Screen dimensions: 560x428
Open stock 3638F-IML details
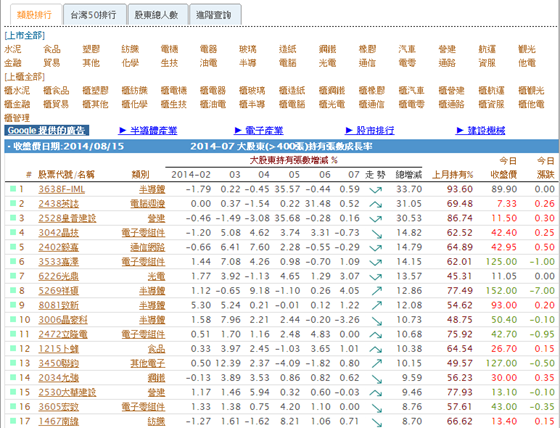coord(62,189)
